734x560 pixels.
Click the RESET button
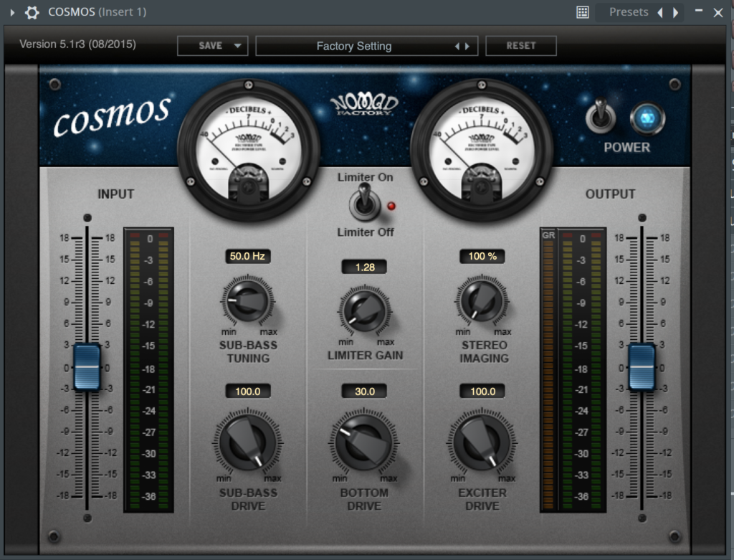tap(521, 46)
